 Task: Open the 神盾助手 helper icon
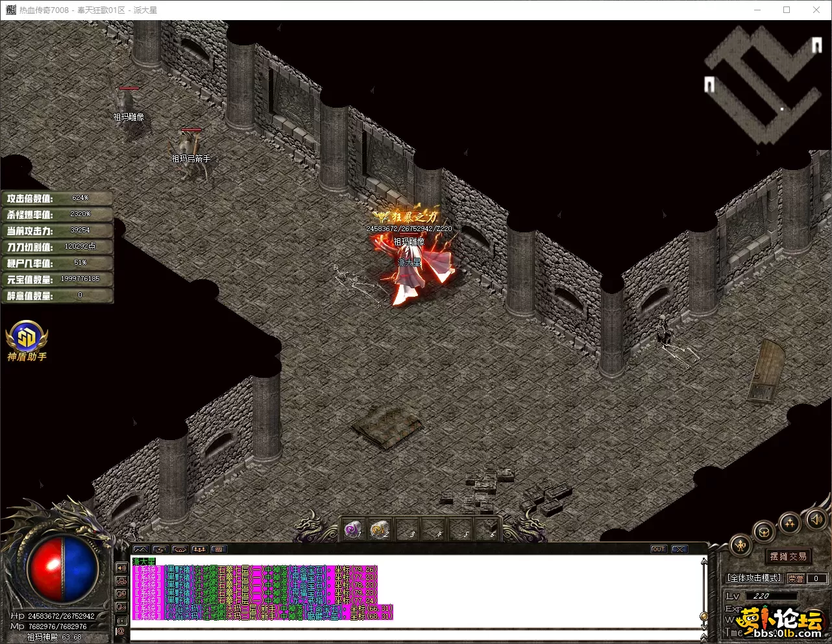pos(27,339)
